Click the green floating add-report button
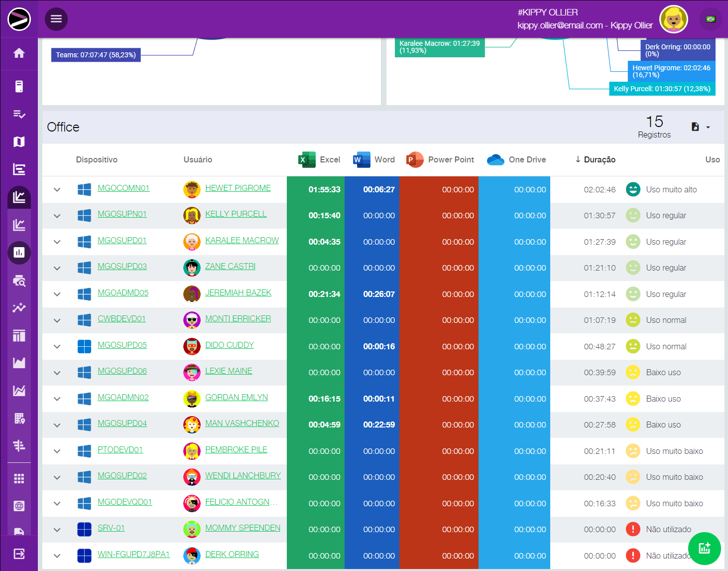 (x=704, y=549)
